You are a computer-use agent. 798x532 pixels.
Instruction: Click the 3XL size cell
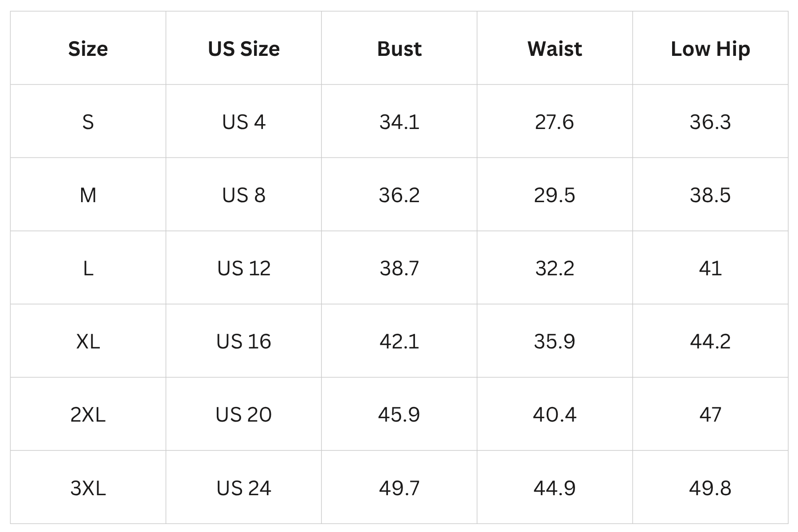(88, 488)
